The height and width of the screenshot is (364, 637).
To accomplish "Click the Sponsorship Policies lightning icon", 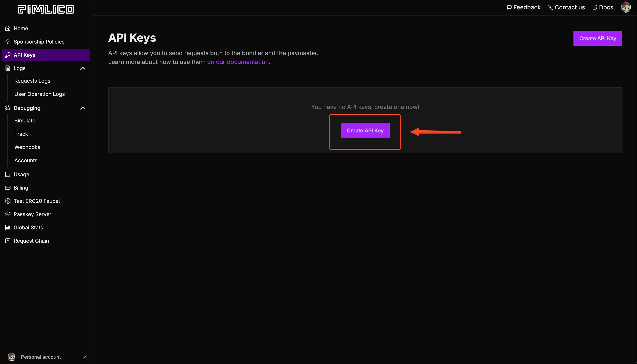I will (x=8, y=42).
